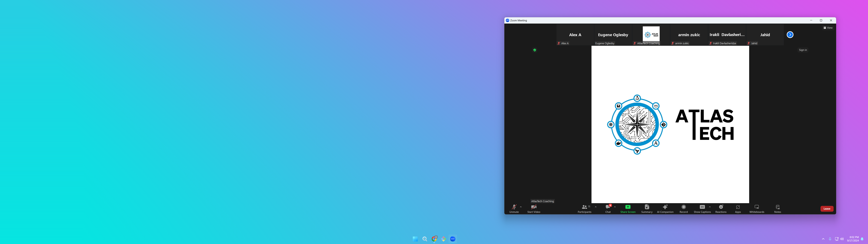Open the Chat panel

click(608, 209)
